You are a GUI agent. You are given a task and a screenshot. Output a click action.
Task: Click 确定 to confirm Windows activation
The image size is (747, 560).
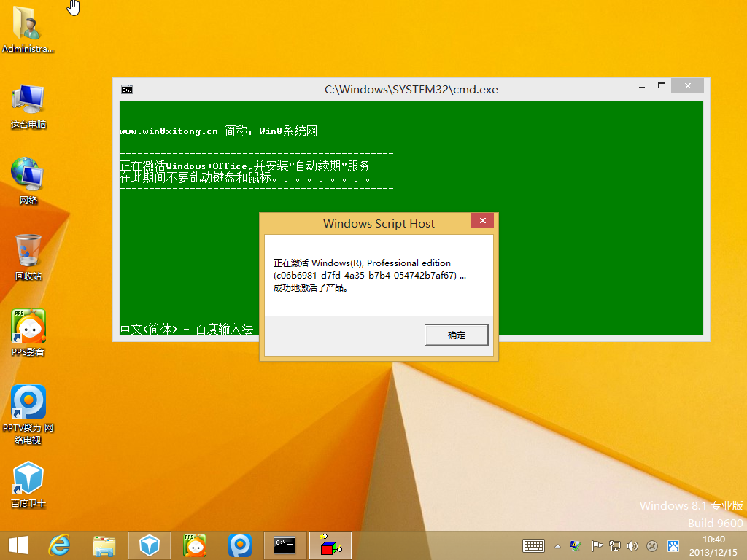coord(456,335)
